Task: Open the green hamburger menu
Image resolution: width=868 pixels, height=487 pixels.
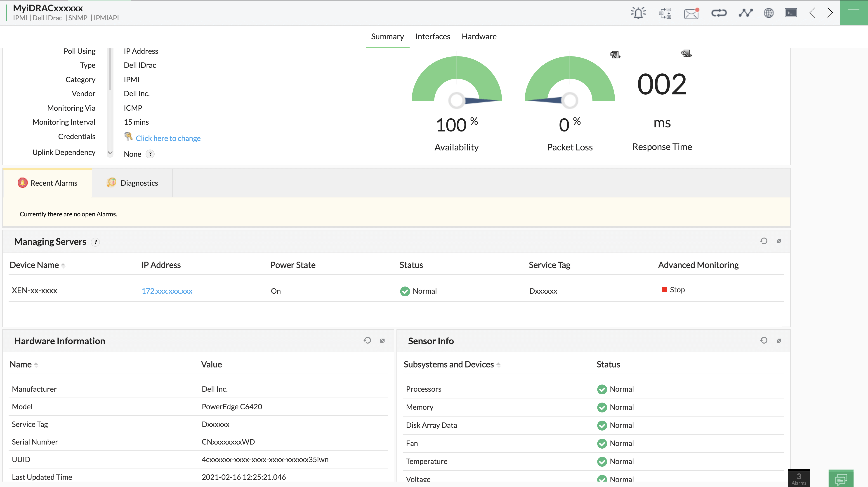Action: coord(854,13)
